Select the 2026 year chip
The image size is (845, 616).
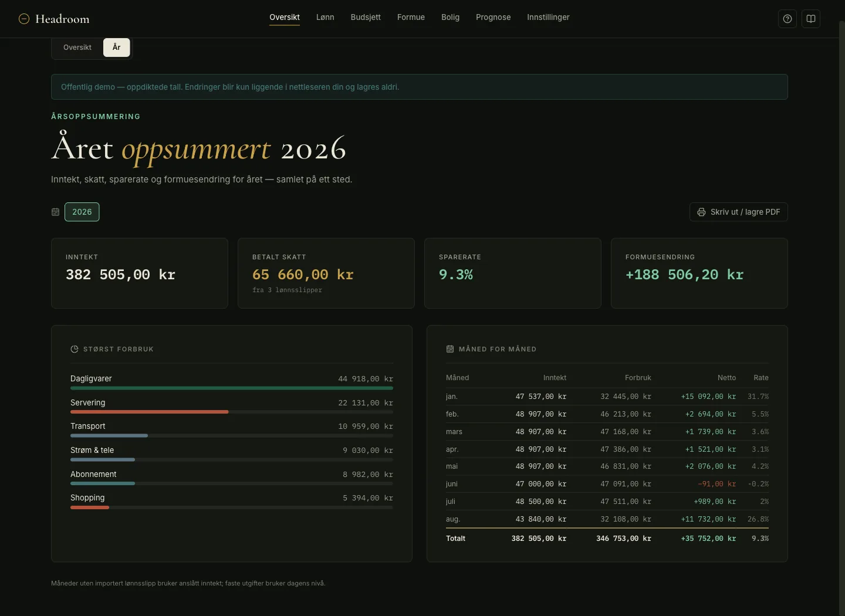[82, 212]
